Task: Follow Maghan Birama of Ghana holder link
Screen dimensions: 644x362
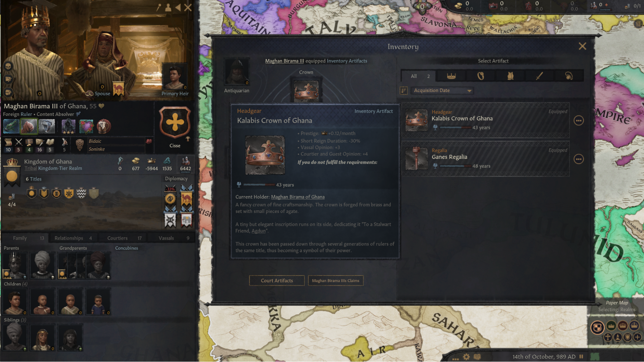Action: click(298, 197)
